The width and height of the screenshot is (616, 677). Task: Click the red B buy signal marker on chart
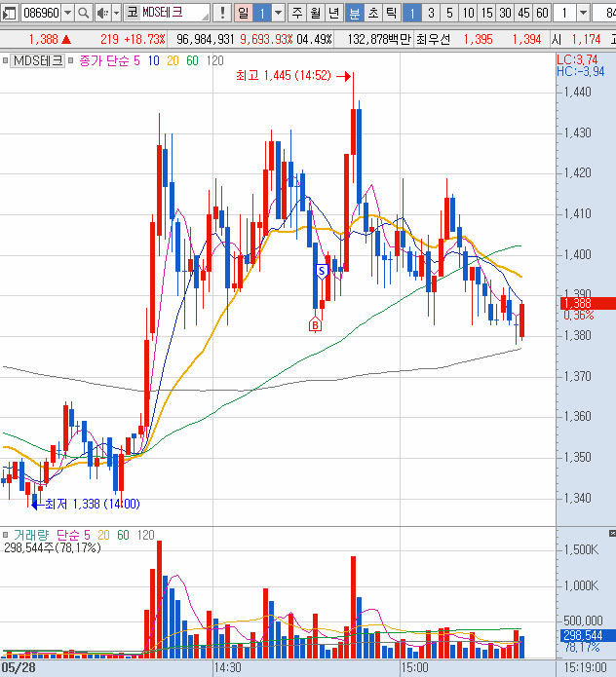[x=315, y=324]
